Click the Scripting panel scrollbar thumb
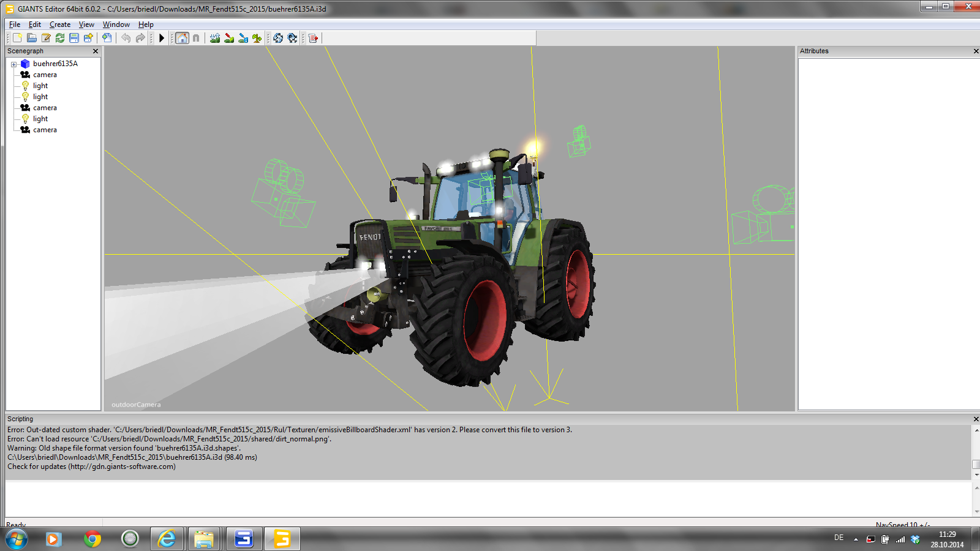The image size is (980, 551). (x=976, y=464)
